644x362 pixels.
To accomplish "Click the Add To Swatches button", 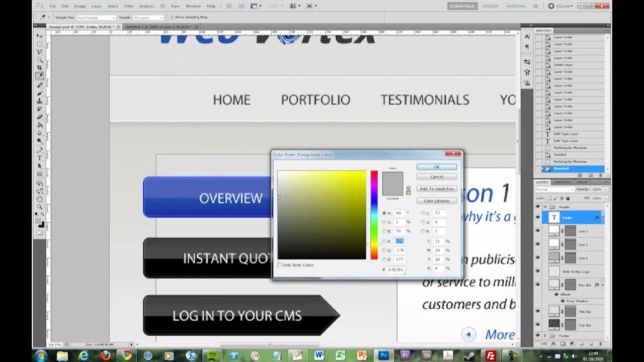I will 437,189.
